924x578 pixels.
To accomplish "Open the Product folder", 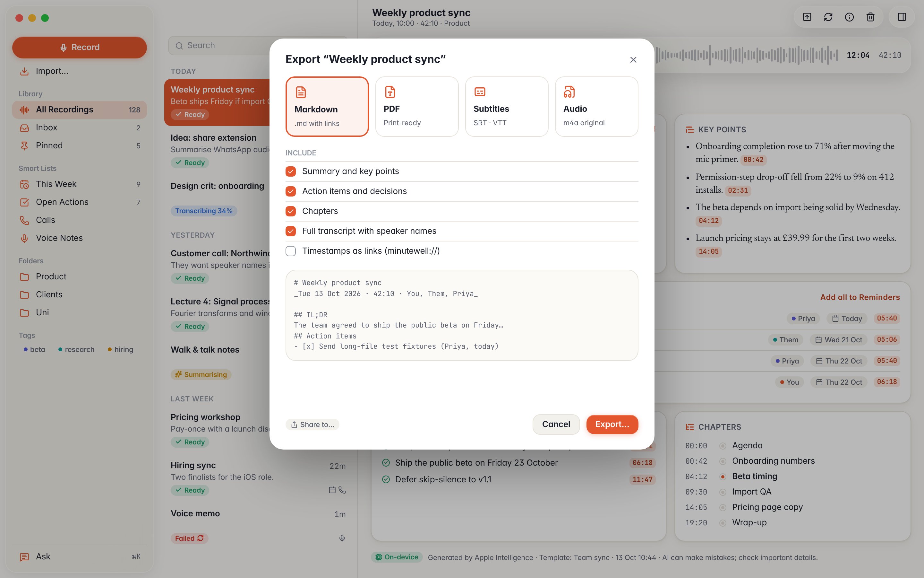I will 80,277.
